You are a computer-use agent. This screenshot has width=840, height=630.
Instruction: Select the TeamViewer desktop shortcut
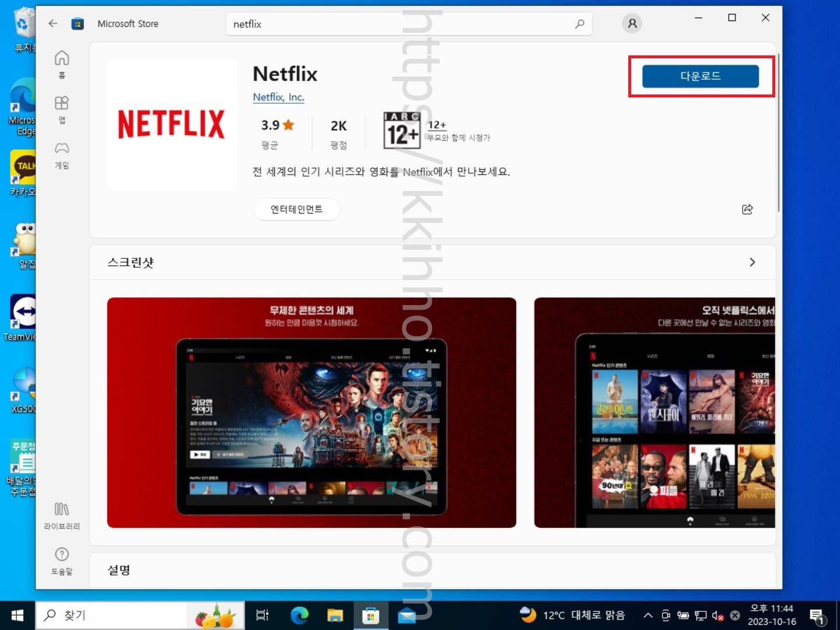20,318
